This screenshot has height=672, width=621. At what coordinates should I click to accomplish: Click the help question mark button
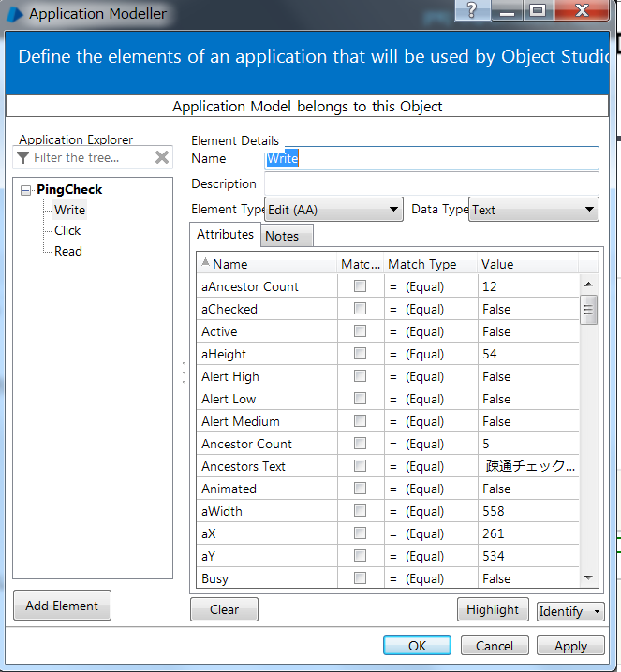pos(472,10)
